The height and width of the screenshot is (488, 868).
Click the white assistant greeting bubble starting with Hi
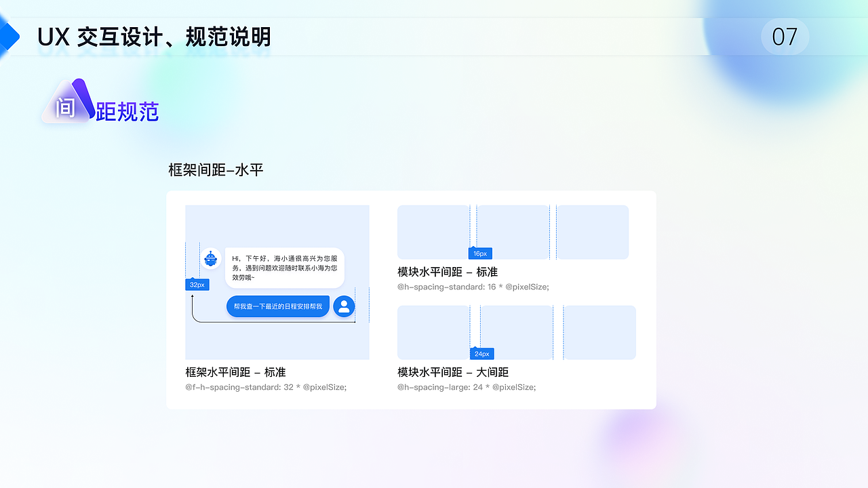pyautogui.click(x=285, y=268)
